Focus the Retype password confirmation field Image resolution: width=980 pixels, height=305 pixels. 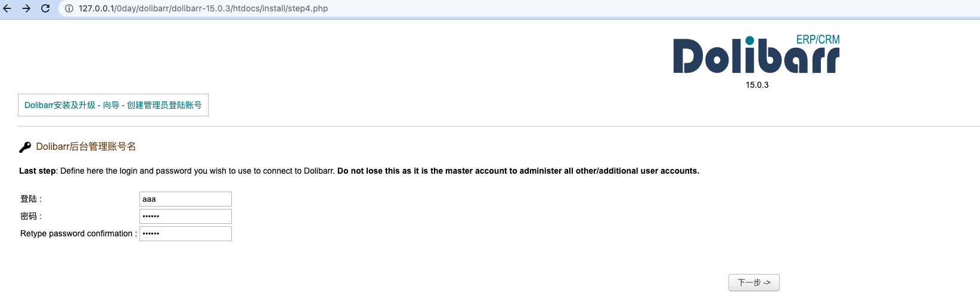[185, 233]
